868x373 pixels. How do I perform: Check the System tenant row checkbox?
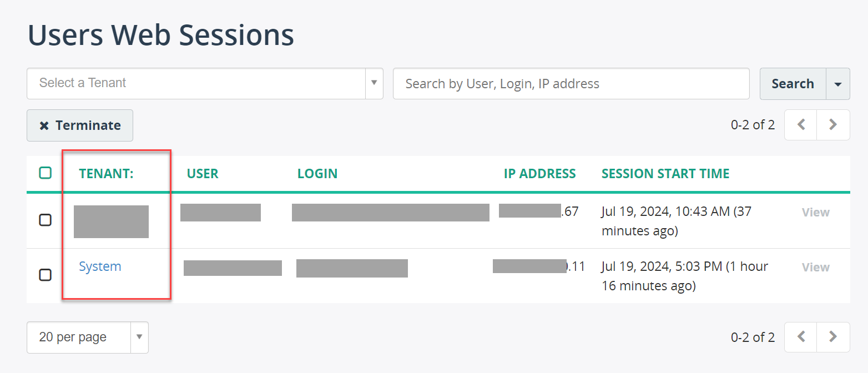(46, 275)
